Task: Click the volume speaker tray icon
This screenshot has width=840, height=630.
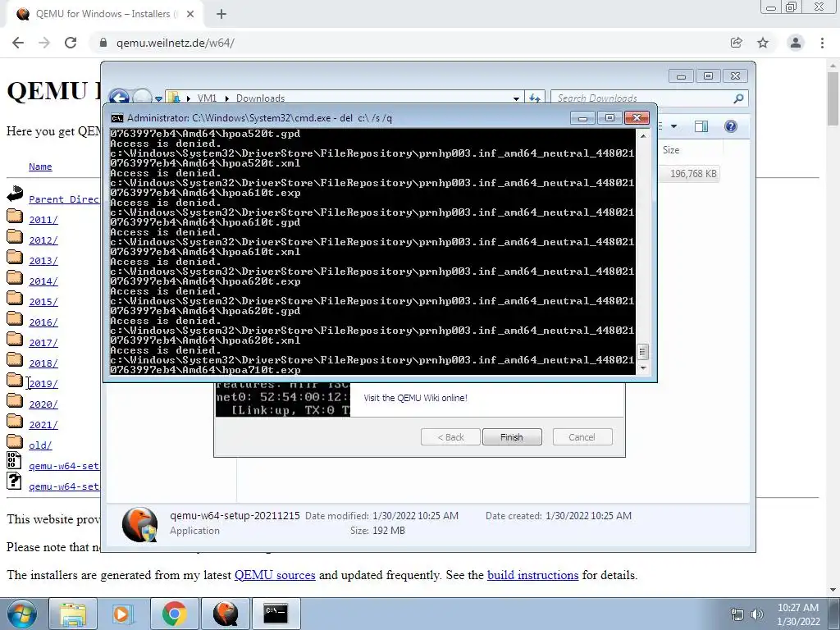Action: [756, 614]
